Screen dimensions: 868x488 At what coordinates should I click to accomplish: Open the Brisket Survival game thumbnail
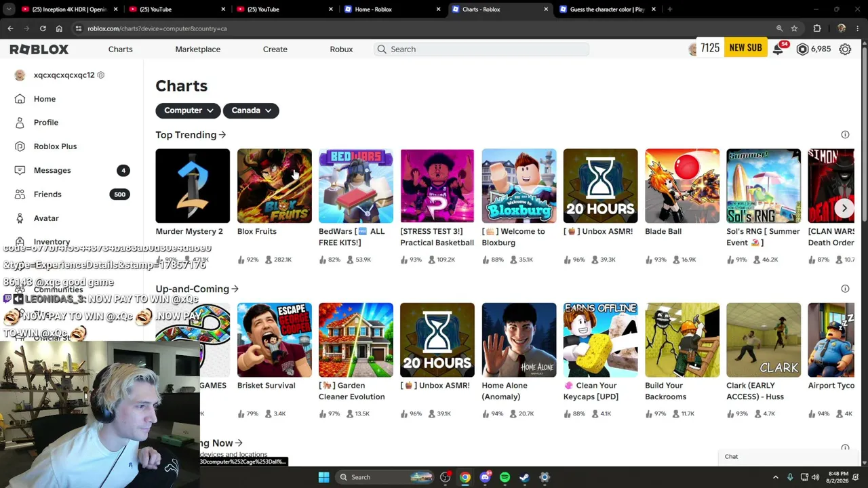tap(274, 340)
